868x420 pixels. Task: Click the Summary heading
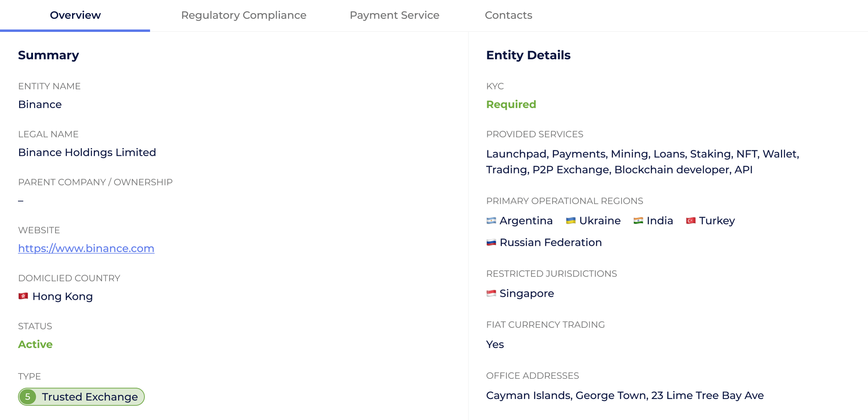[48, 55]
